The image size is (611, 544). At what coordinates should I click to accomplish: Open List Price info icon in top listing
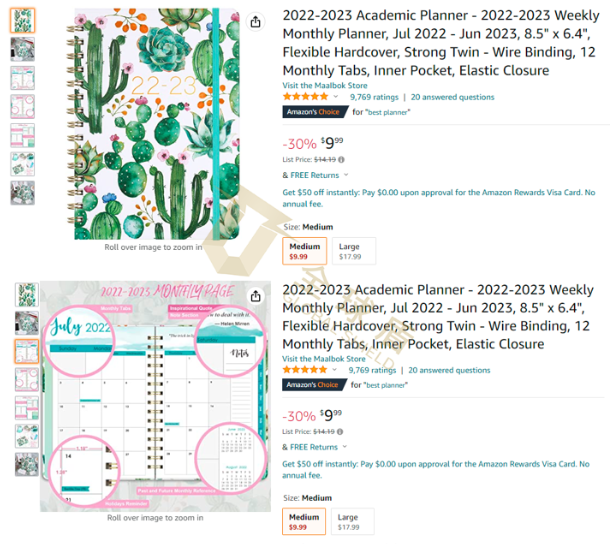click(x=341, y=159)
